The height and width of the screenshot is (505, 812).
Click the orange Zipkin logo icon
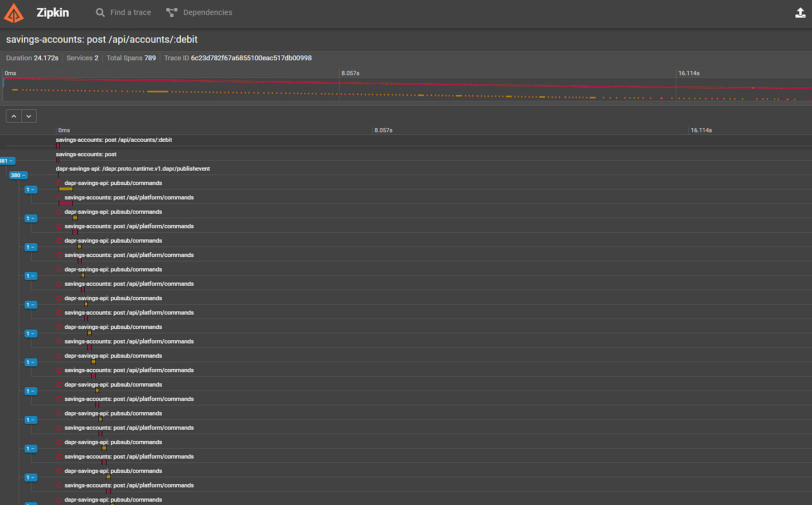coord(14,13)
